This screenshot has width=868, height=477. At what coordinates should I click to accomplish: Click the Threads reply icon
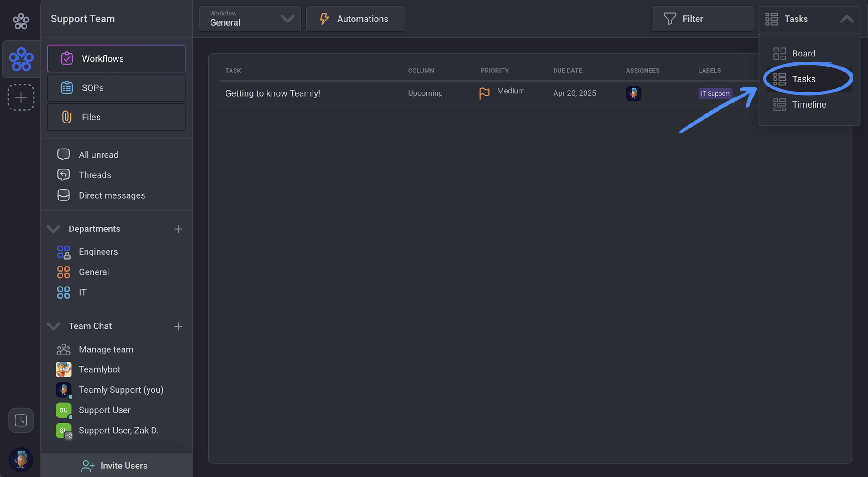click(x=63, y=174)
